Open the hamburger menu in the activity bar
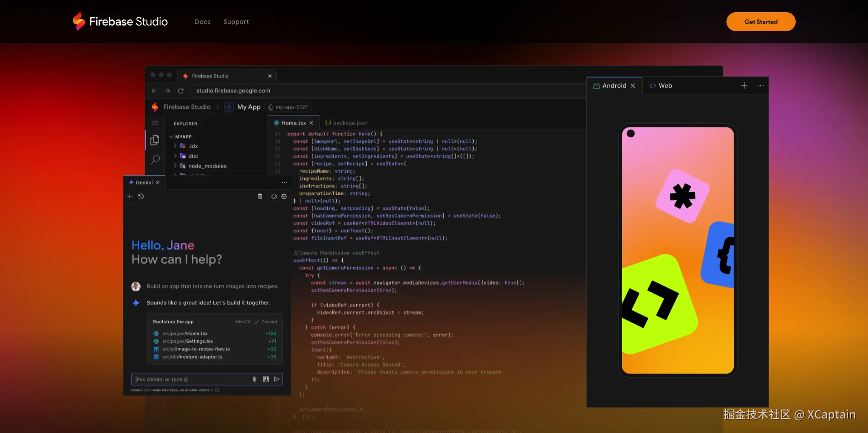The image size is (868, 433). (x=155, y=123)
